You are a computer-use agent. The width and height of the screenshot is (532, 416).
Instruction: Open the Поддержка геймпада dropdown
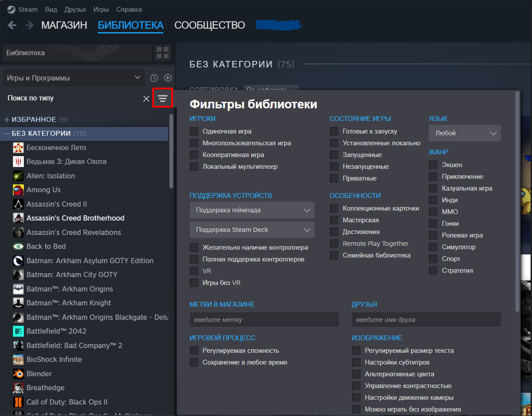point(252,210)
